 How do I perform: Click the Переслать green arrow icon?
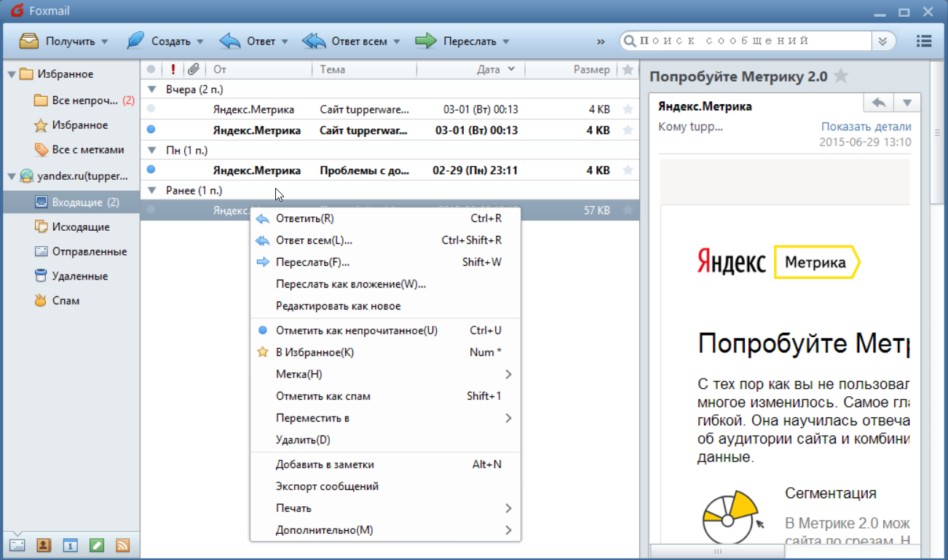click(426, 41)
